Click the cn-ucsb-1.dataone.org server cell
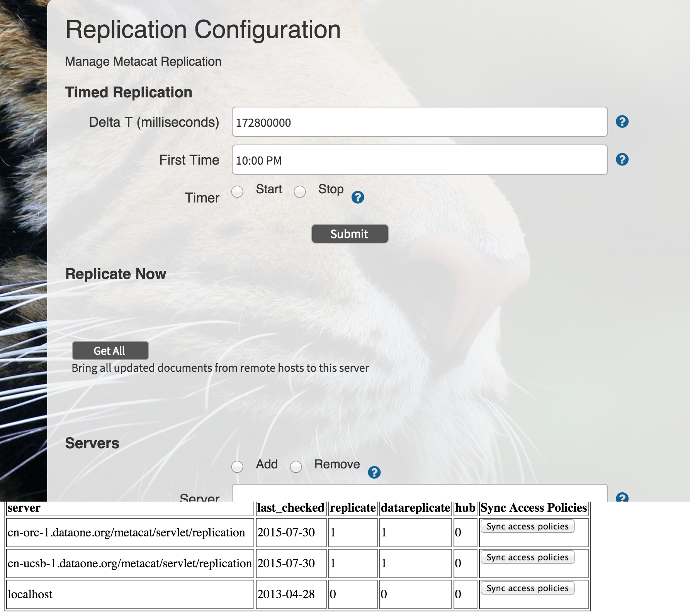This screenshot has height=616, width=690. pos(129,563)
